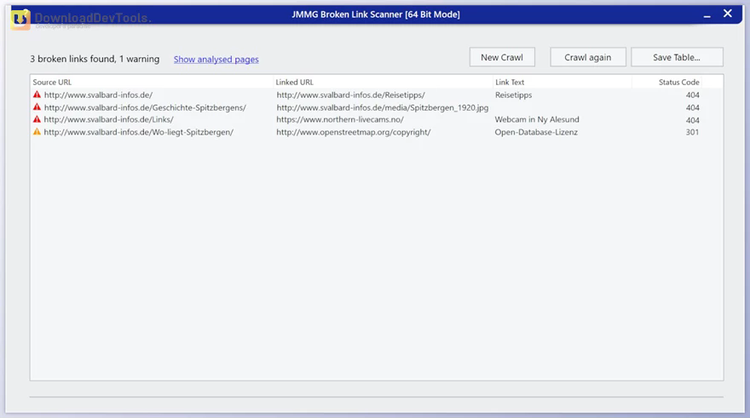The height and width of the screenshot is (418, 750).
Task: Select source URL ending in /Links/
Action: (x=109, y=120)
